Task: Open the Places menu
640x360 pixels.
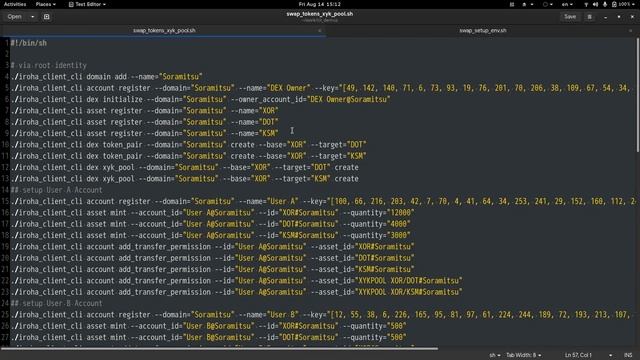Action: coord(45,4)
